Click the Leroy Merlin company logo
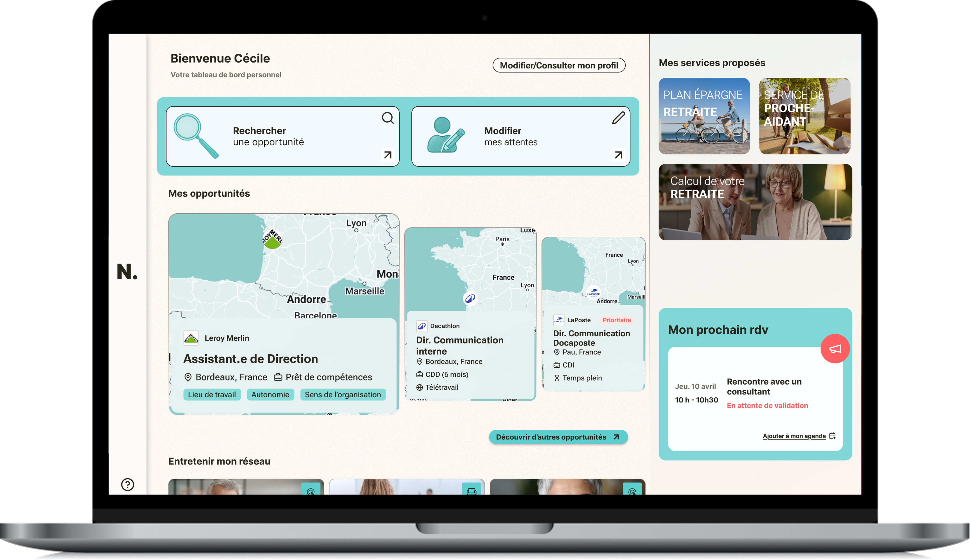This screenshot has height=560, width=970. pyautogui.click(x=191, y=338)
